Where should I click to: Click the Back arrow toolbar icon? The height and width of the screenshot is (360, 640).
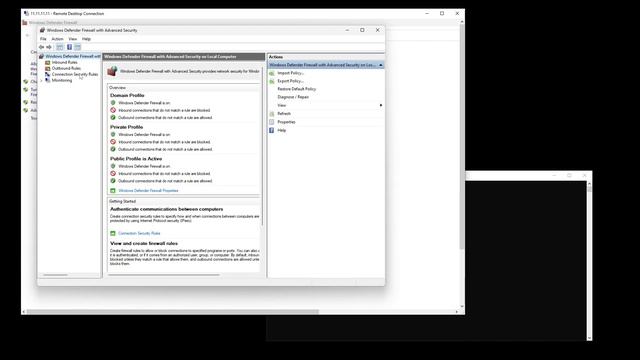pos(41,47)
